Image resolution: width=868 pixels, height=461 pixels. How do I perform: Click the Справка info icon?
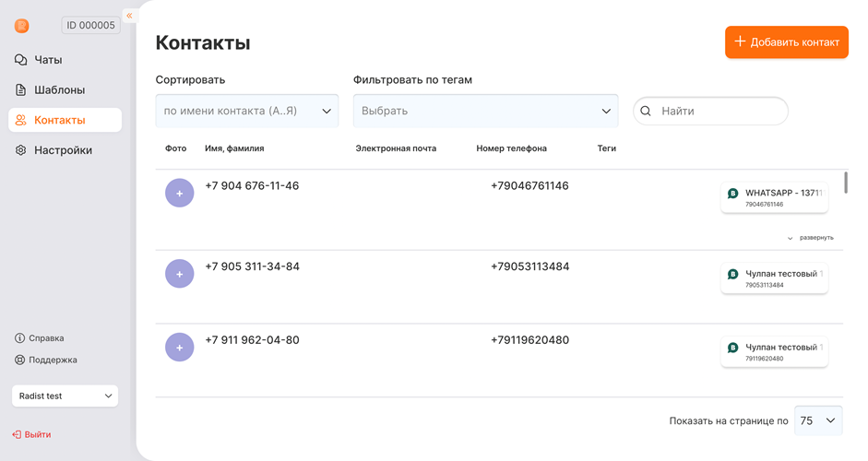pyautogui.click(x=19, y=337)
